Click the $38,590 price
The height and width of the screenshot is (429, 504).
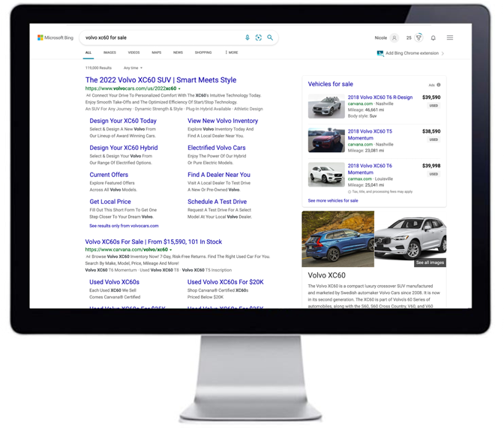tap(431, 131)
